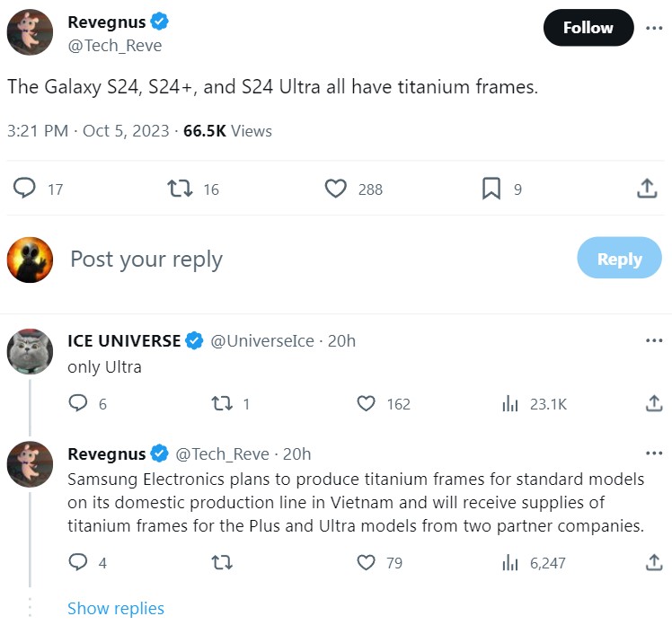Like the main tweet with 288 likes
Screen dimensions: 672x625
pyautogui.click(x=336, y=189)
